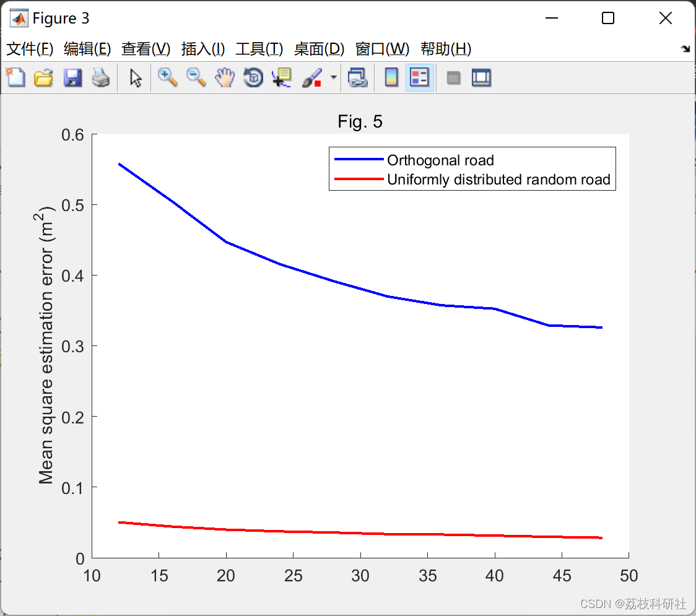
Task: Select the Zoom In magnifier tool
Action: [x=167, y=77]
